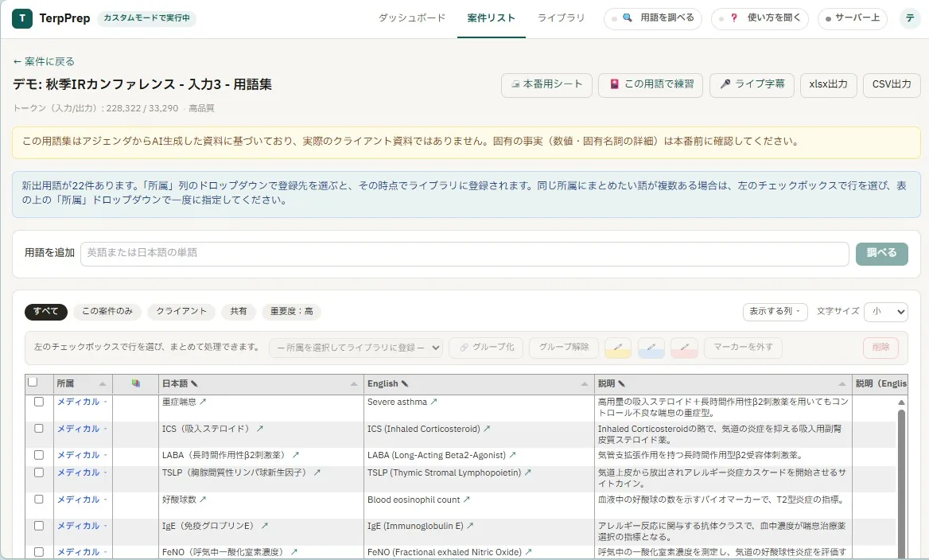Tick the IgE row checkbox
The height and width of the screenshot is (560, 929).
click(39, 526)
